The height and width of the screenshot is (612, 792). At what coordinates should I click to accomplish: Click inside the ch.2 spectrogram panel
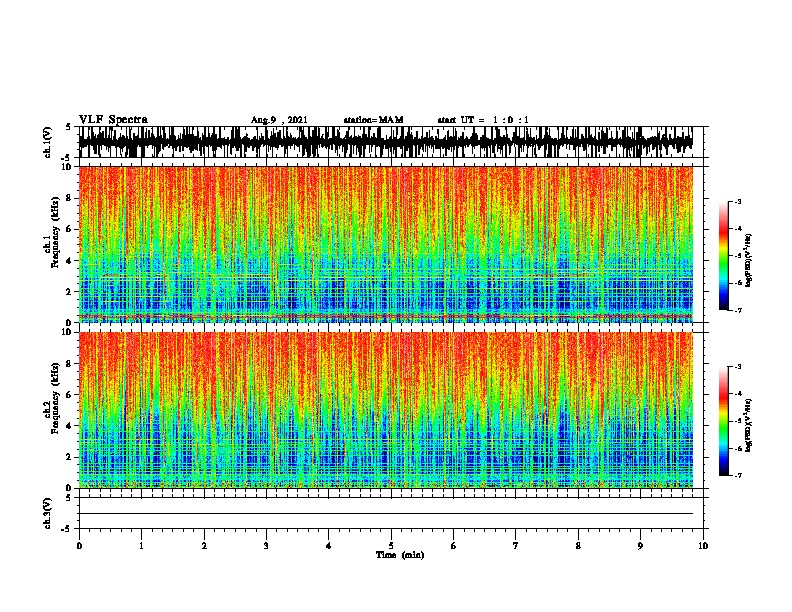[x=386, y=410]
